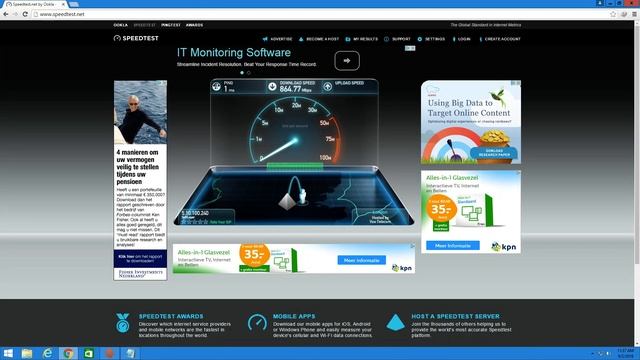Click the Speedtest.net browser tab

pyautogui.click(x=35, y=4)
